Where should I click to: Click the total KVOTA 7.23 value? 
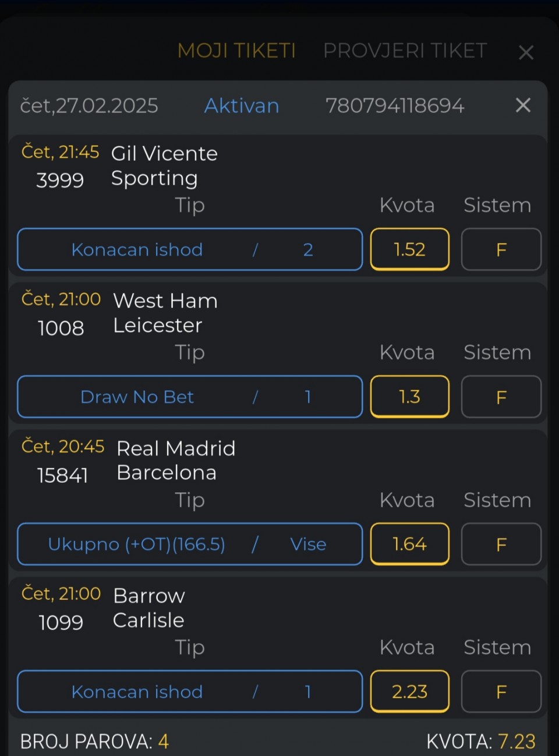pyautogui.click(x=516, y=741)
